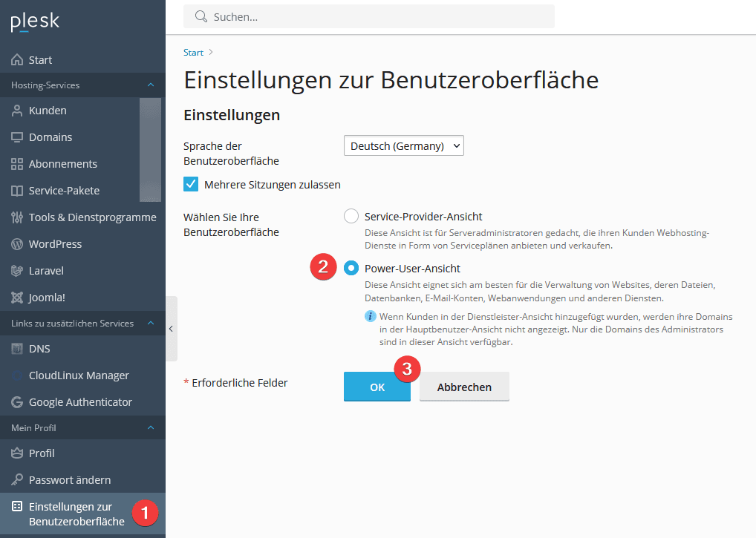756x538 pixels.
Task: Open Abonnements in the sidebar
Action: pos(63,164)
